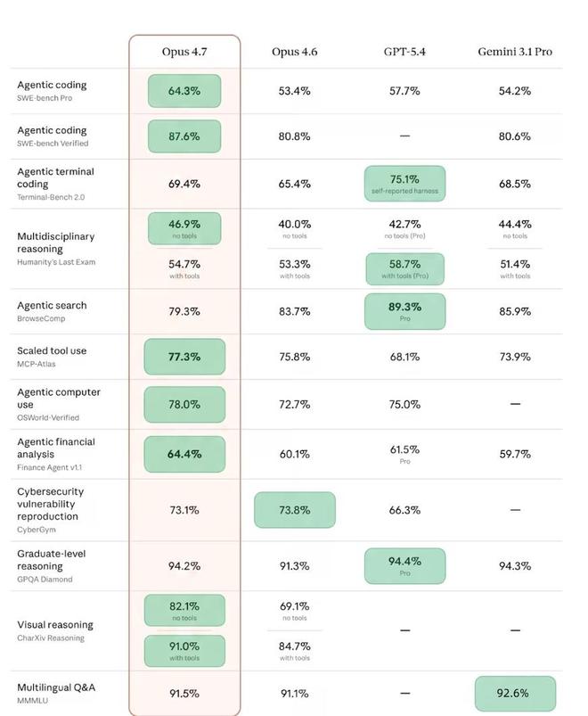588x716 pixels.
Task: Select the 94.4% GPQA Diamond Pro cell
Action: 404,565
